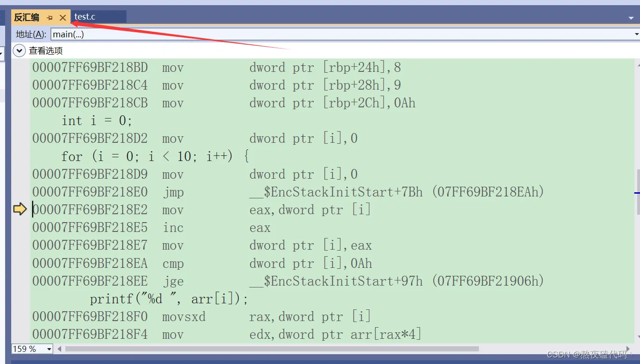Click operand dword ptr [i],eax
This screenshot has width=640, height=364.
tap(310, 245)
